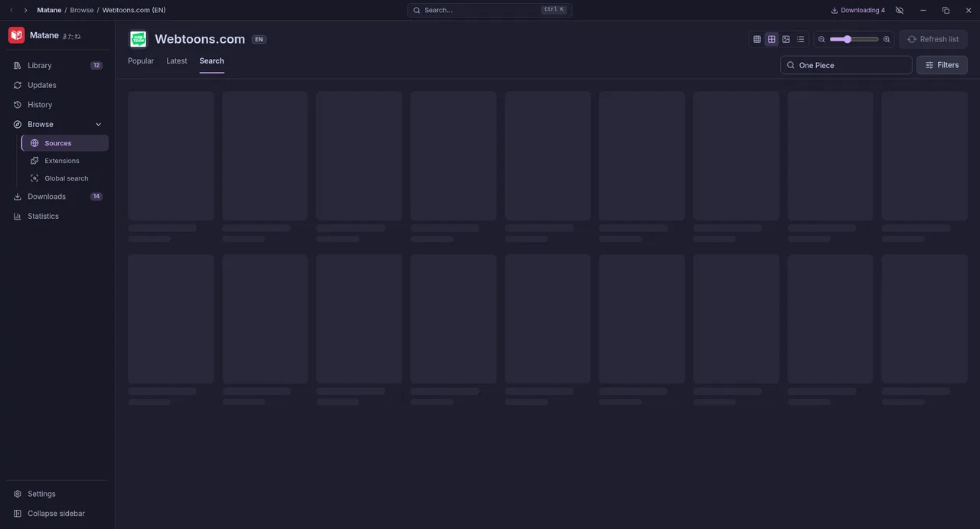
Task: Click the zoom out magnifier icon
Action: pos(822,39)
